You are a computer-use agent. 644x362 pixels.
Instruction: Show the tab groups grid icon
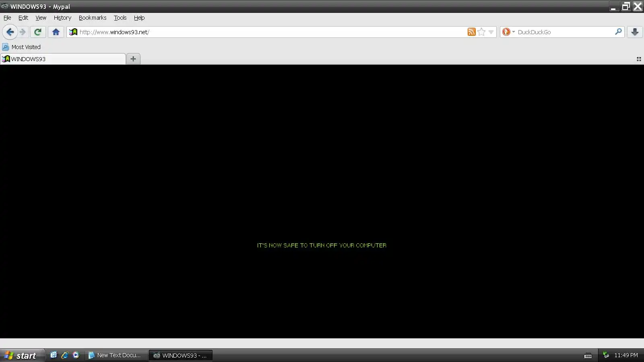tap(639, 59)
